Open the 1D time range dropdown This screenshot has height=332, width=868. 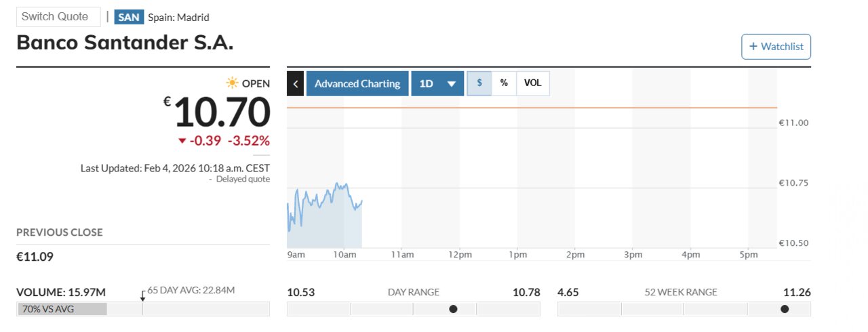(437, 83)
